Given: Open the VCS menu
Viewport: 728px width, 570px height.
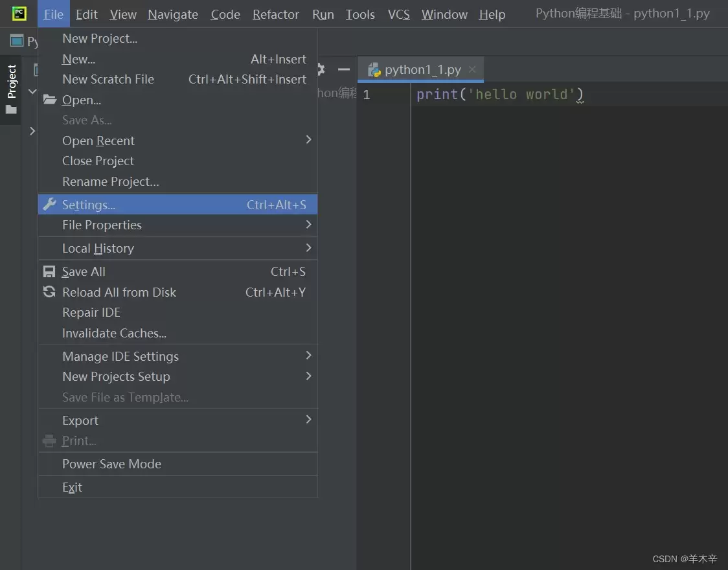Looking at the screenshot, I should point(399,14).
